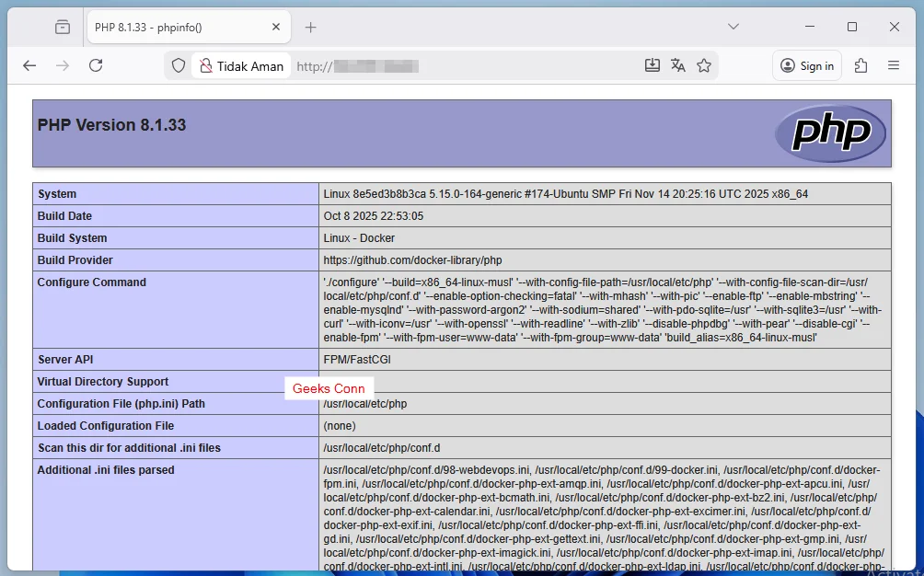Open Firefox View in the tab strip
This screenshot has height=576, width=924.
click(x=62, y=27)
